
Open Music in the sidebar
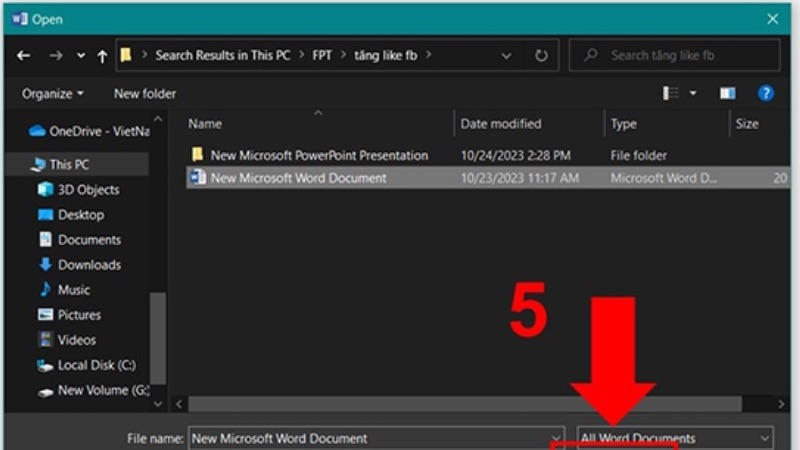(x=64, y=290)
